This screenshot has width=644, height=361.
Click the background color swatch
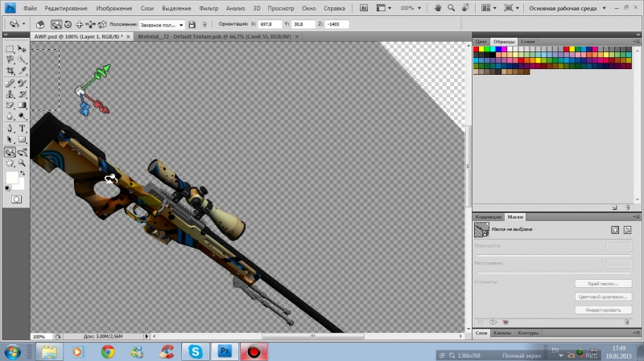coord(20,186)
